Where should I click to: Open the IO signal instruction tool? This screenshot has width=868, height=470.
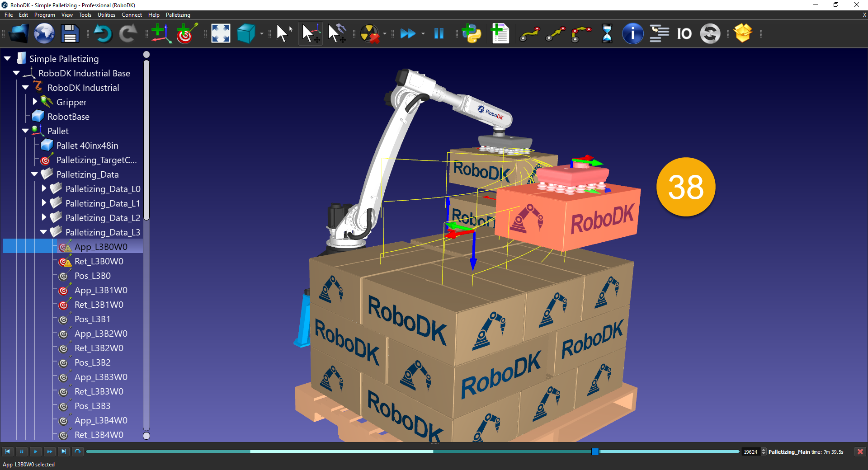tap(684, 33)
